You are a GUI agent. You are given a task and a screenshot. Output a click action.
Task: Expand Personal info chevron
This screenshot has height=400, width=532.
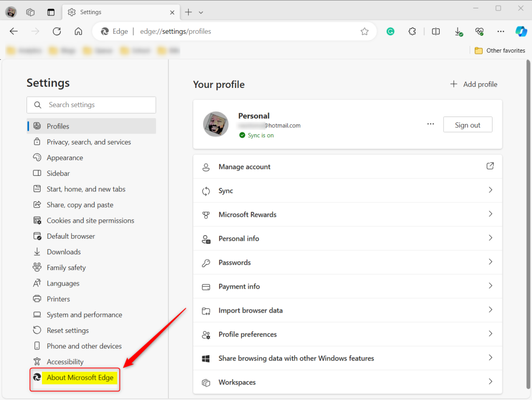coord(490,238)
